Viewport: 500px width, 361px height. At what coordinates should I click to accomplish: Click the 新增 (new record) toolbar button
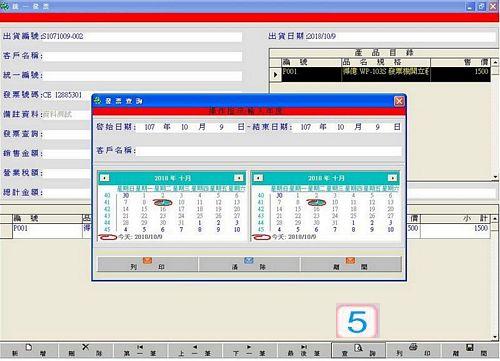tap(29, 350)
